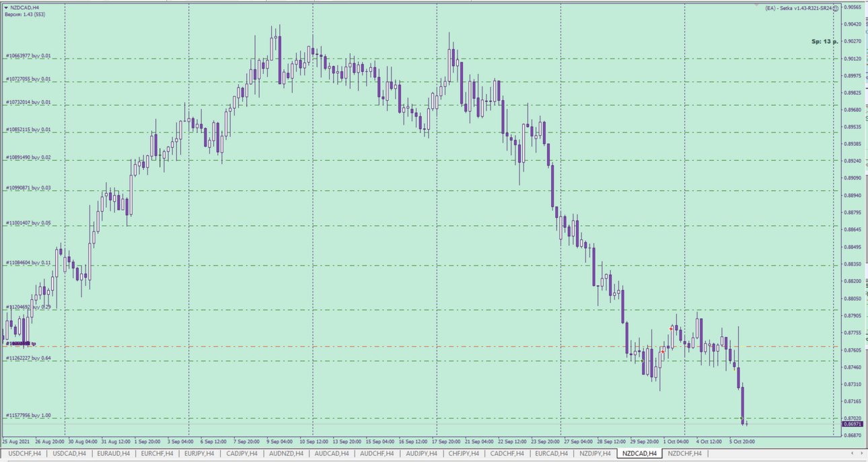The width and height of the screenshot is (868, 462).
Task: Switch to the AUDCHF,H4 chart tab
Action: 377,453
